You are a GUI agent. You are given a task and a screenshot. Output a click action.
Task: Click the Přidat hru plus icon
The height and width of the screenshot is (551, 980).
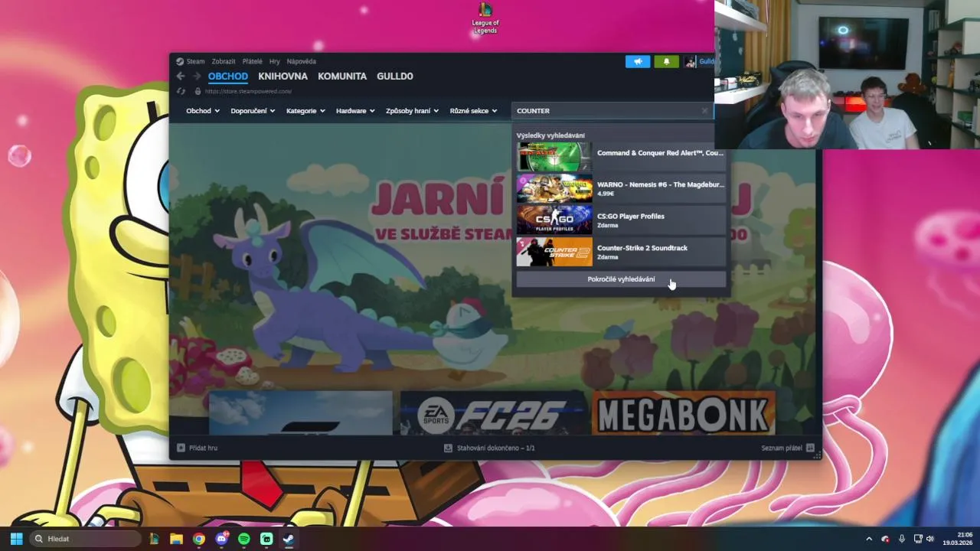pos(181,448)
